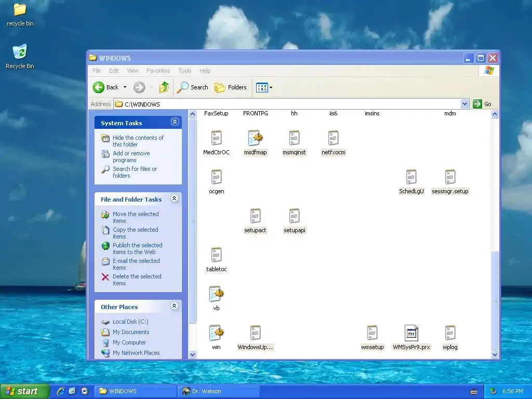The width and height of the screenshot is (532, 399).
Task: Open the Tools menu
Action: (185, 71)
